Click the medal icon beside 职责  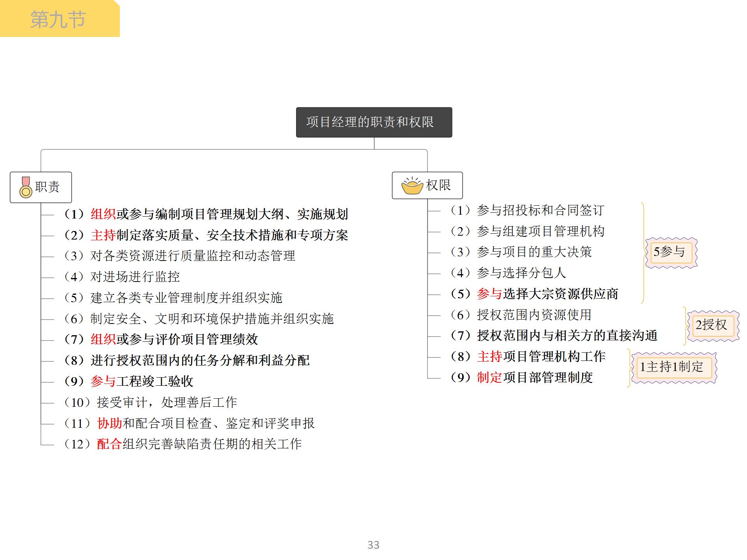[26, 187]
